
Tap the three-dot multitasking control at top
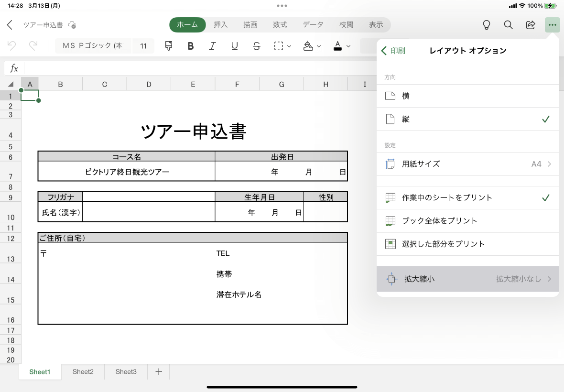coord(282,6)
